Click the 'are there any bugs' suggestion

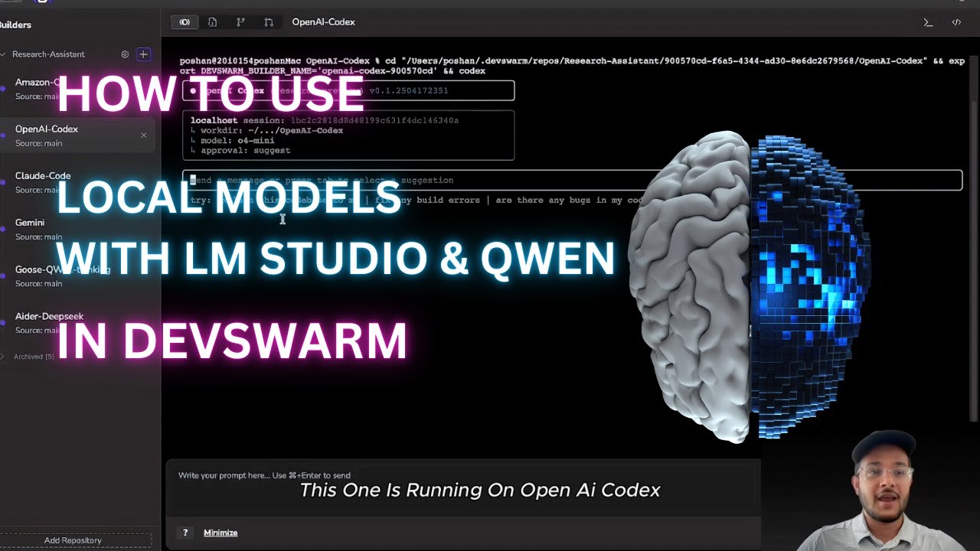(x=570, y=201)
